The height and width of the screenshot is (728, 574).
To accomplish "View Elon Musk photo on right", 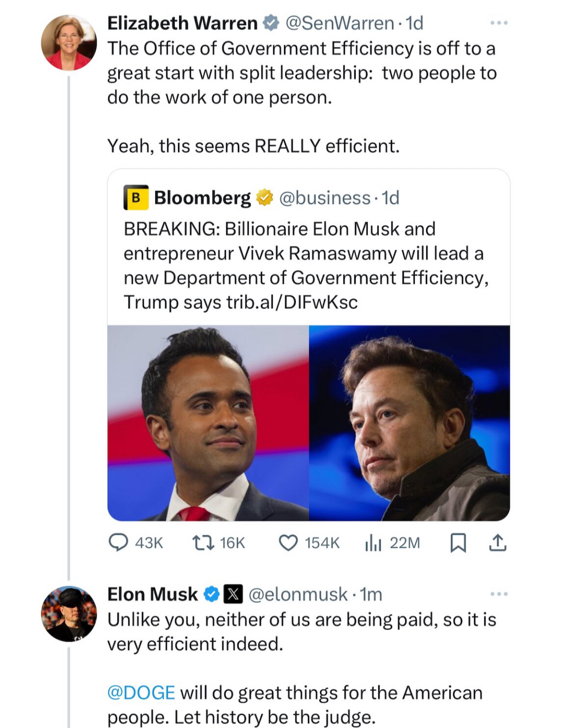I will 410,423.
